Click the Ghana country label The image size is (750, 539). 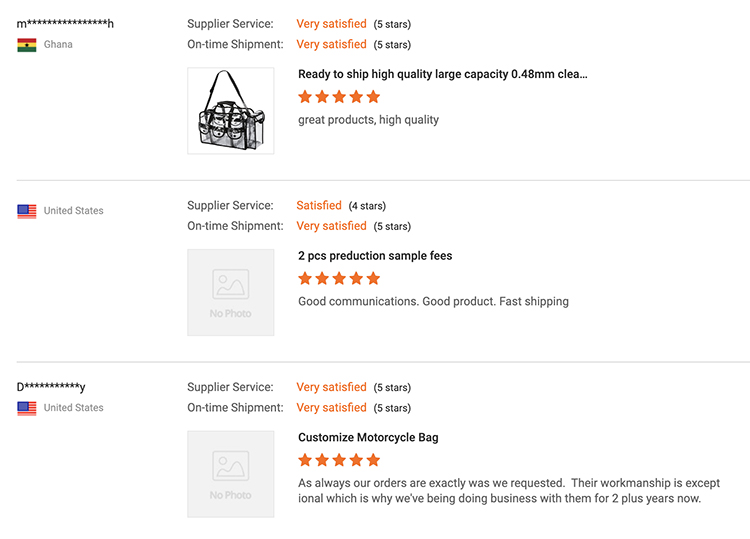click(58, 44)
